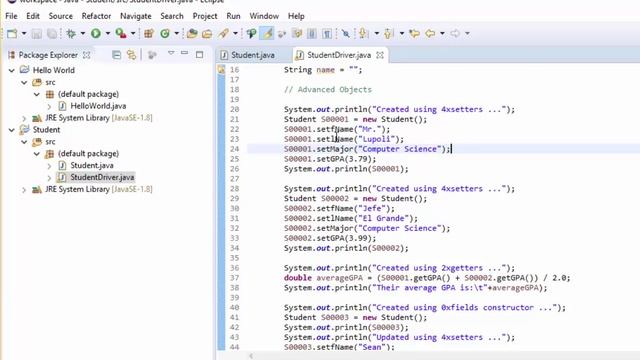The image size is (640, 360).
Task: Open the Help menu
Action: (x=296, y=16)
